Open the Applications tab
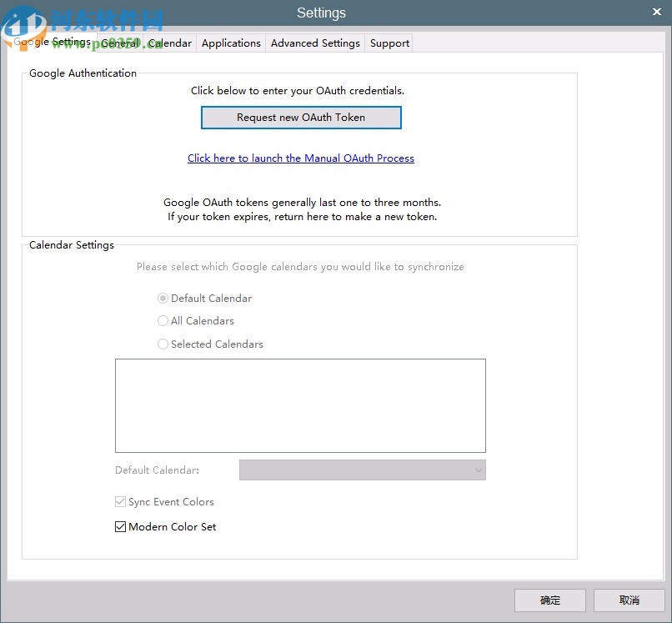This screenshot has width=672, height=623. point(231,43)
